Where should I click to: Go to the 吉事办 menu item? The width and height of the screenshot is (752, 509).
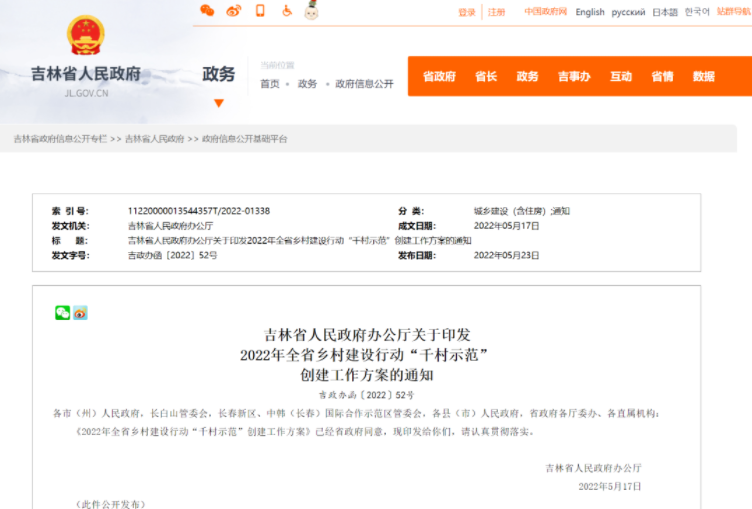574,77
